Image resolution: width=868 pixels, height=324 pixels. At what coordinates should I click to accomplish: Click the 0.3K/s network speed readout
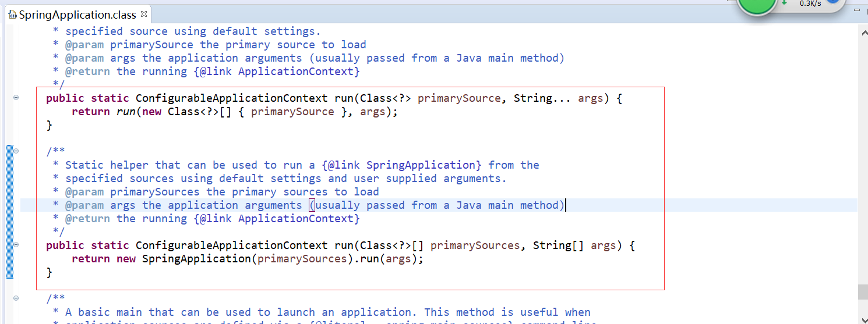[x=810, y=3]
